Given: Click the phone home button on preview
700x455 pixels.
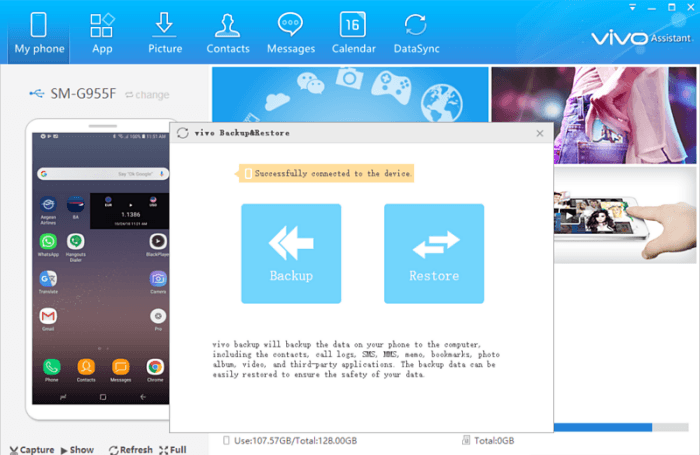Looking at the screenshot, I should pyautogui.click(x=103, y=397).
